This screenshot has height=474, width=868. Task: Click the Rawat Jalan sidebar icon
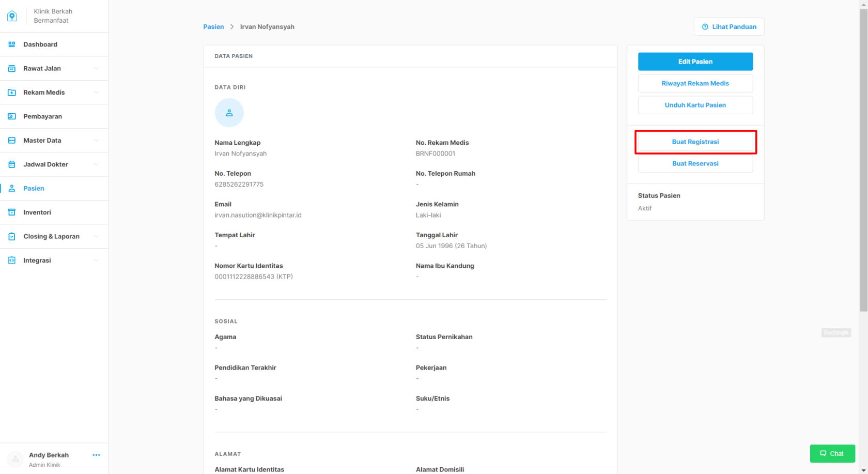[x=12, y=68]
